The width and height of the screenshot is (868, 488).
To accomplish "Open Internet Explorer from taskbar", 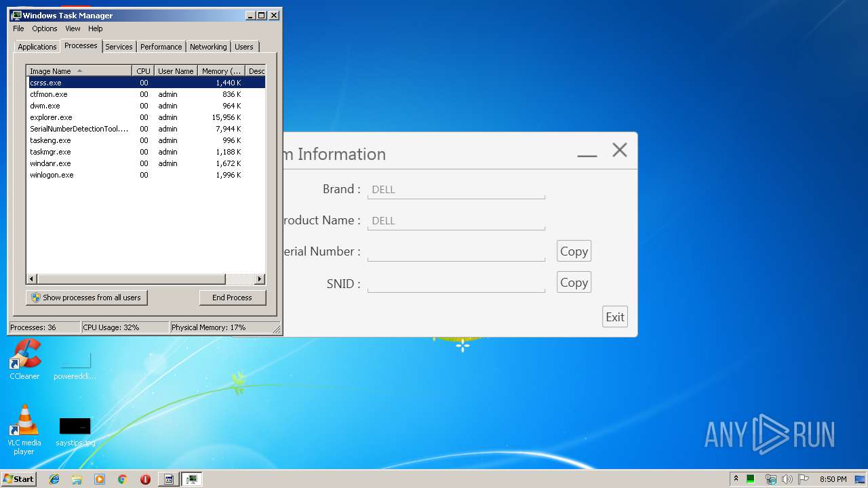I will coord(54,479).
